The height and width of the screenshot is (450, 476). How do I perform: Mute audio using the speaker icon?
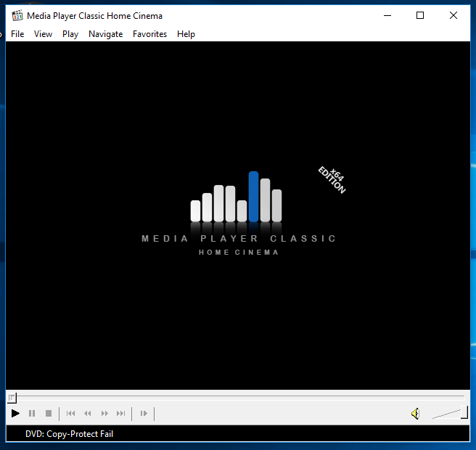tap(415, 414)
